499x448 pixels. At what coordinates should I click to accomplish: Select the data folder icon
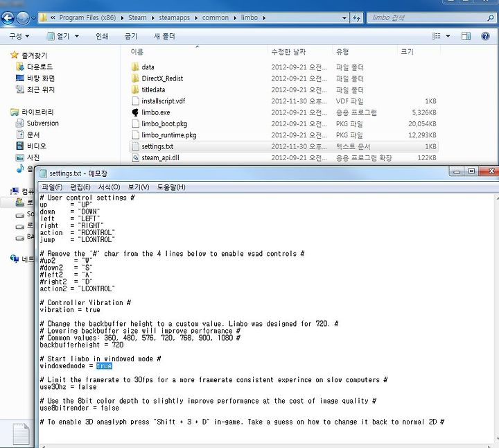click(135, 67)
